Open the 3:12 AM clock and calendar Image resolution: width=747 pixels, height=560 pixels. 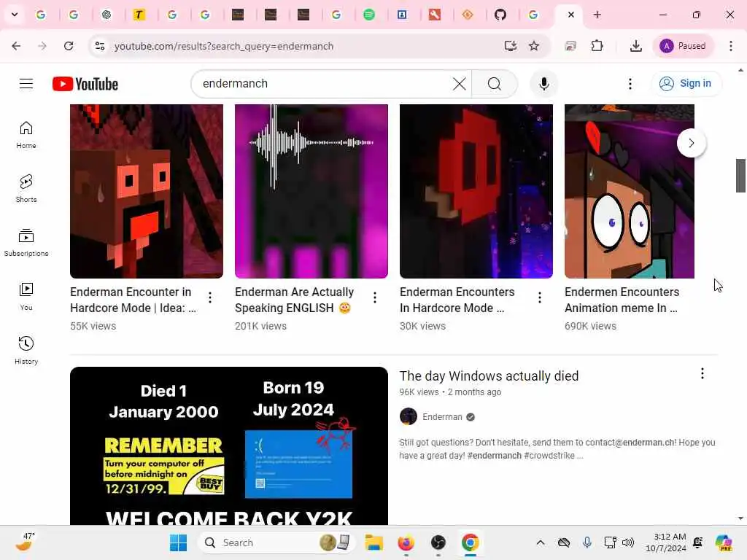pyautogui.click(x=665, y=542)
